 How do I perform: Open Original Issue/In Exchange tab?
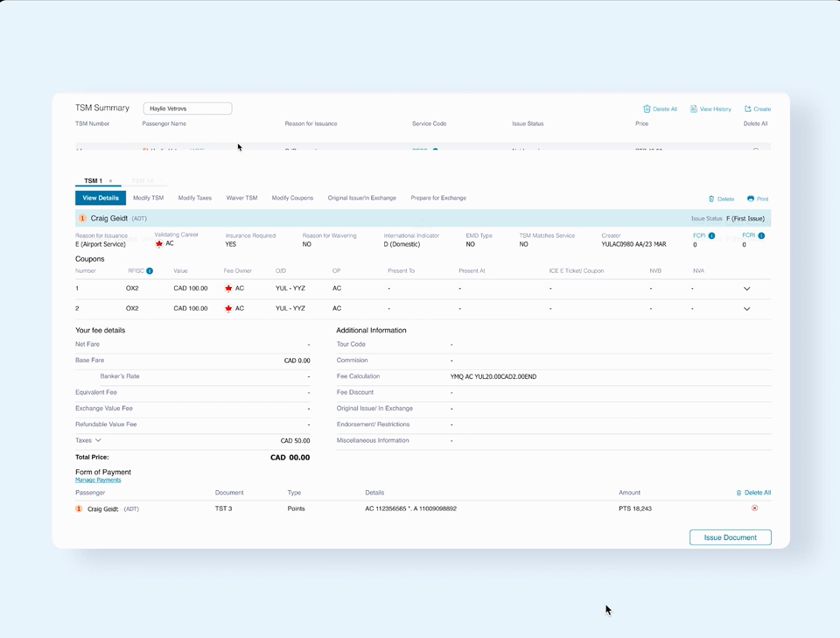click(x=362, y=198)
